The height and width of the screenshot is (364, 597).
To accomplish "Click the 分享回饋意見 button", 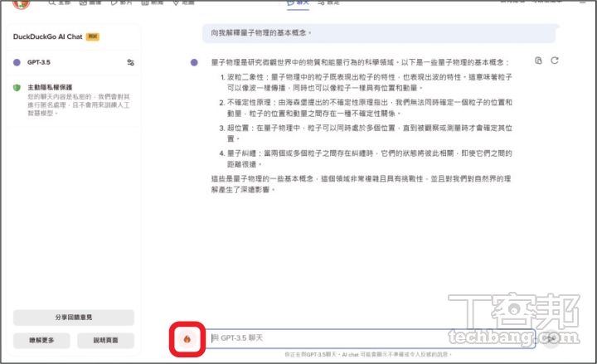I will [x=74, y=318].
